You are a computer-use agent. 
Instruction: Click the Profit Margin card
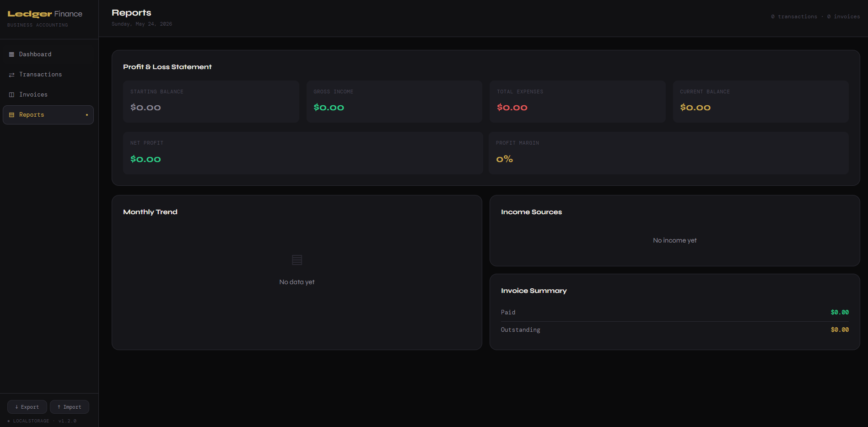(x=669, y=153)
